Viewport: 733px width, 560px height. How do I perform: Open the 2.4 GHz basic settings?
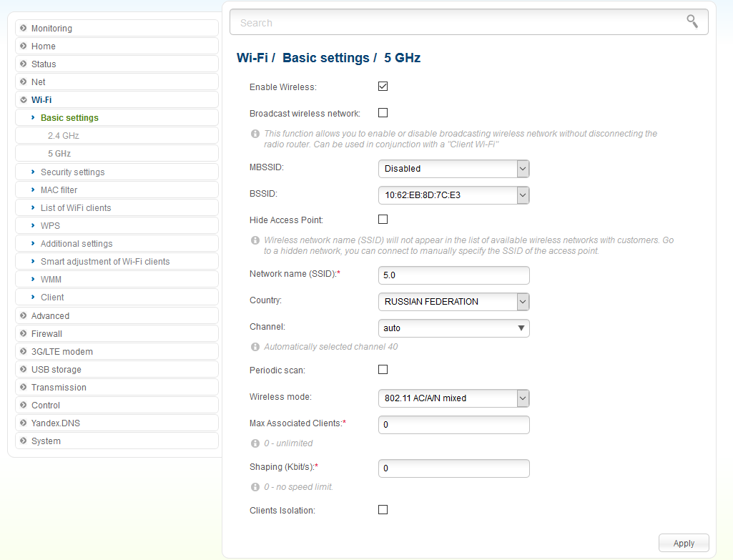pos(64,136)
